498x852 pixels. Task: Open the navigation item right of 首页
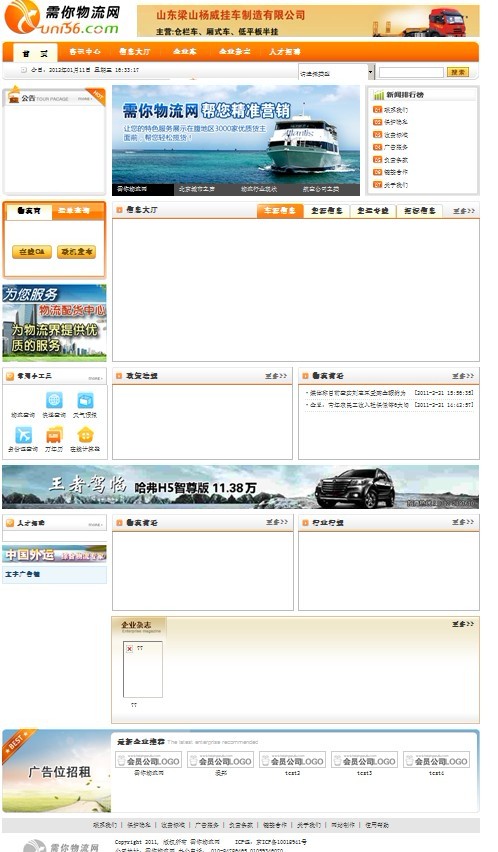[x=85, y=52]
